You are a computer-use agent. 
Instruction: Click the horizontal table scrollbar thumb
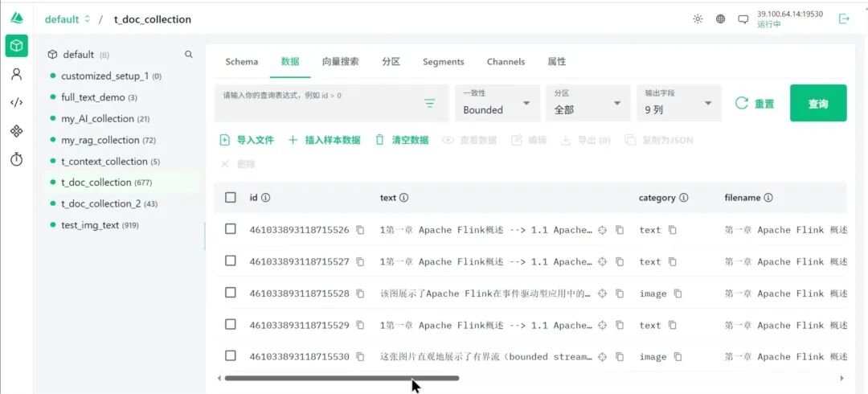pos(342,378)
